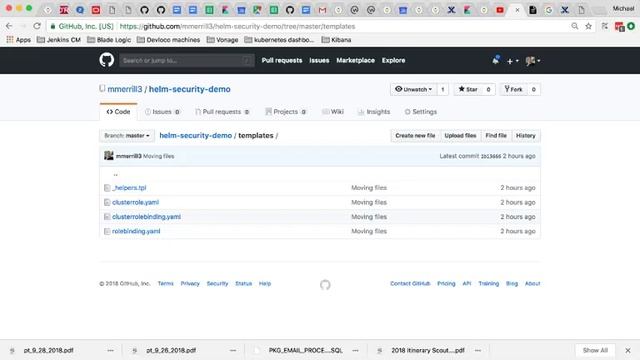Click the GitHub mark in the footer
The height and width of the screenshot is (360, 640).
pyautogui.click(x=325, y=284)
